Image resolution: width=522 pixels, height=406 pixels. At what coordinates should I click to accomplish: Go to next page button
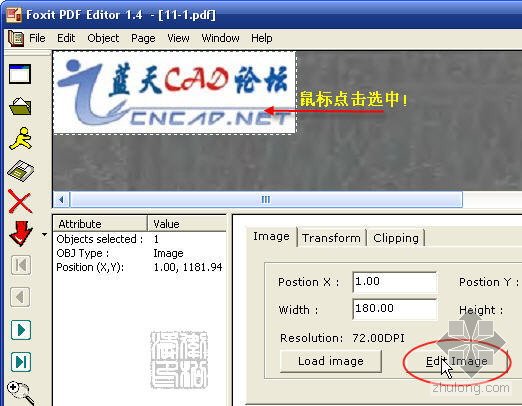tap(21, 330)
